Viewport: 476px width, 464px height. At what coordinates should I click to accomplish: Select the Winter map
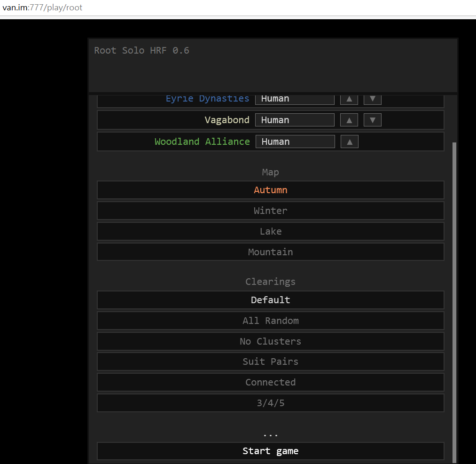pos(271,211)
